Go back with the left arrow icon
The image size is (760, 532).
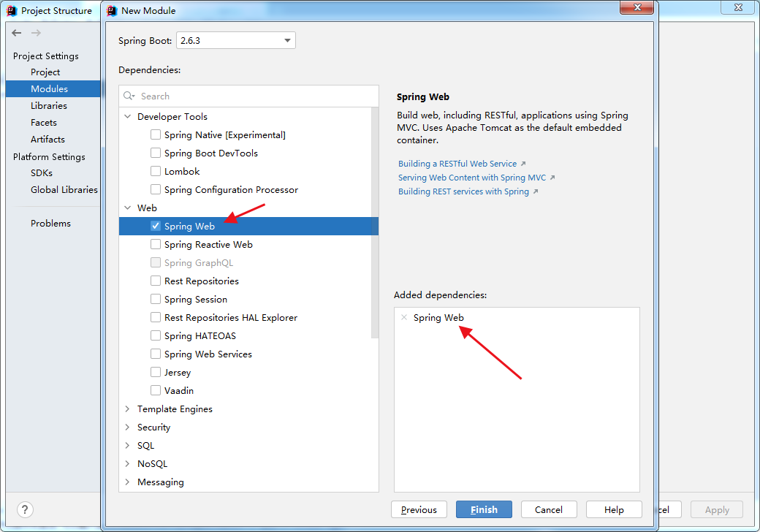[x=17, y=33]
